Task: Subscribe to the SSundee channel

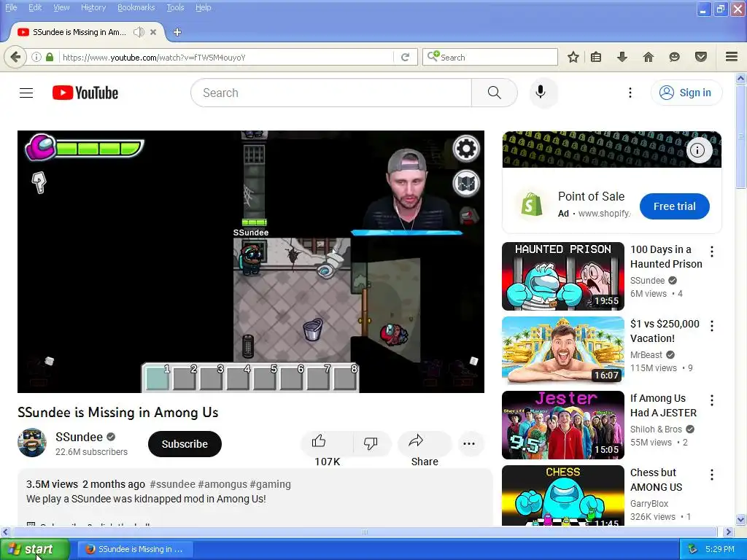Action: pyautogui.click(x=185, y=444)
